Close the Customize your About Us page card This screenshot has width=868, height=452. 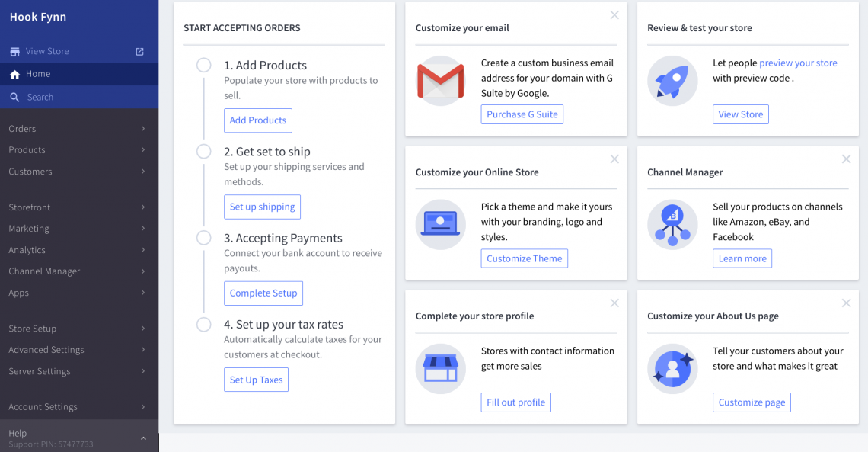coord(847,303)
